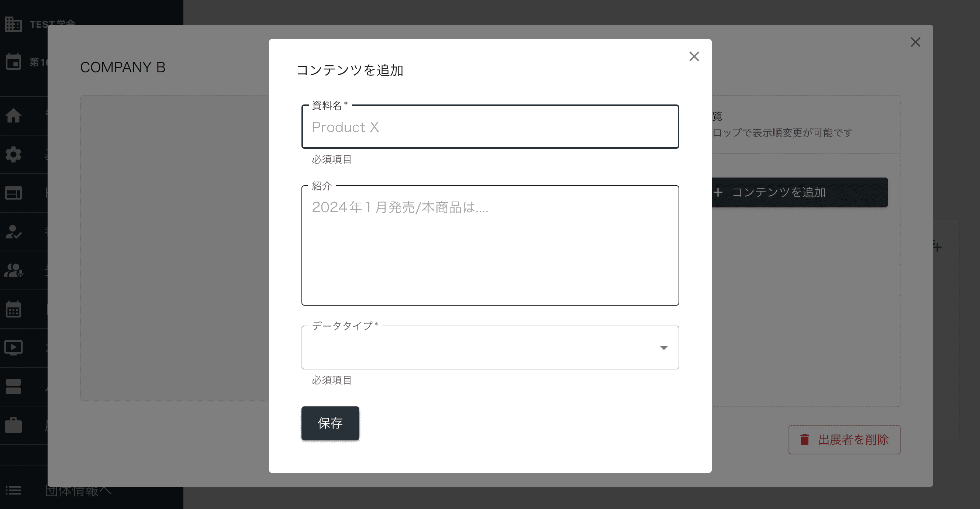The image size is (980, 509).
Task: Click the trash icon in 出展者を削除
Action: (x=804, y=439)
